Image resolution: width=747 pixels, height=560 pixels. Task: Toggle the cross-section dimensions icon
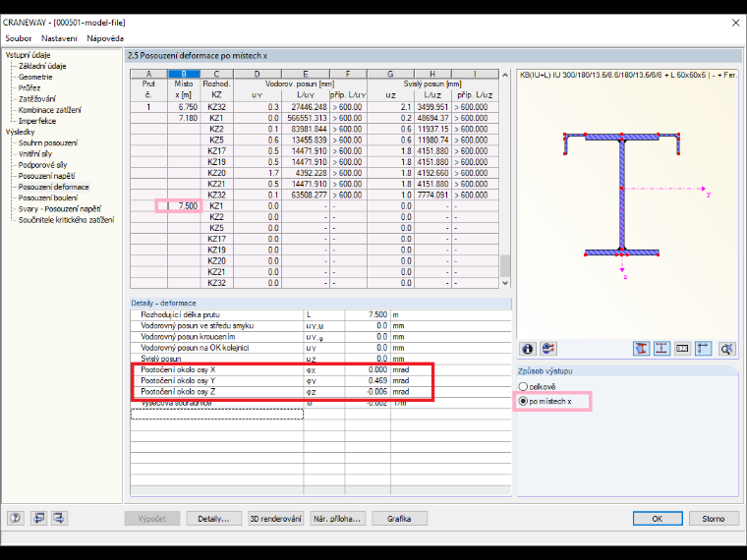661,349
